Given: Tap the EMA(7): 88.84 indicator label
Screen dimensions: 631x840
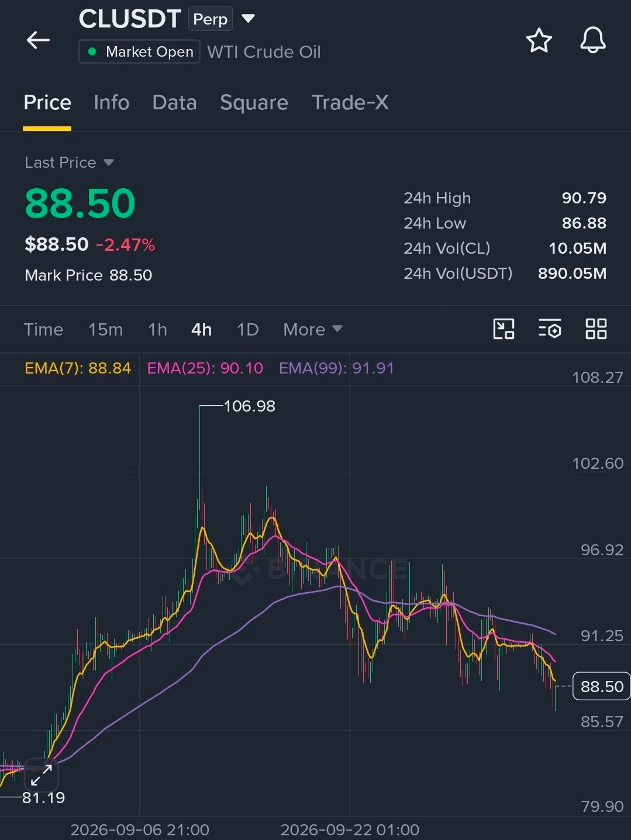Looking at the screenshot, I should click(78, 368).
